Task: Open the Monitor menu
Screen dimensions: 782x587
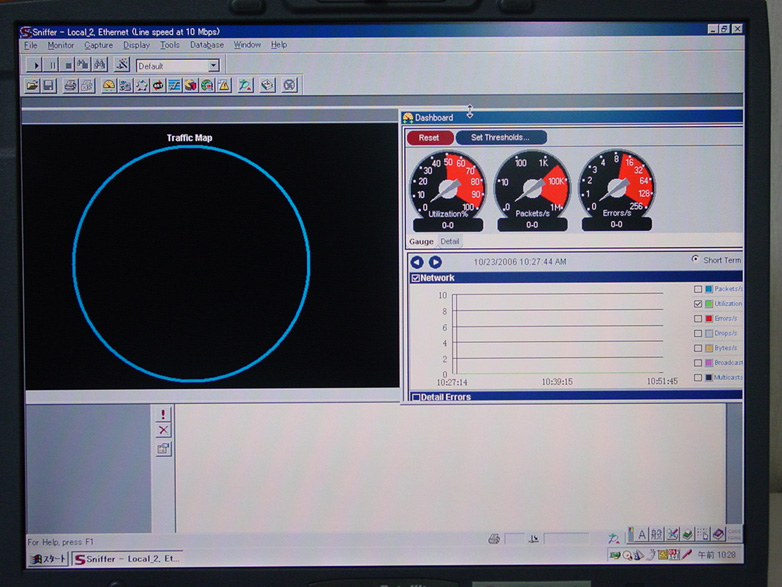Action: pyautogui.click(x=60, y=45)
